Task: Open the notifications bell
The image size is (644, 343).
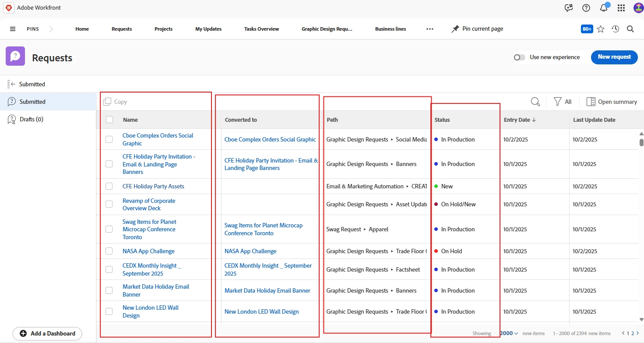Action: point(604,7)
